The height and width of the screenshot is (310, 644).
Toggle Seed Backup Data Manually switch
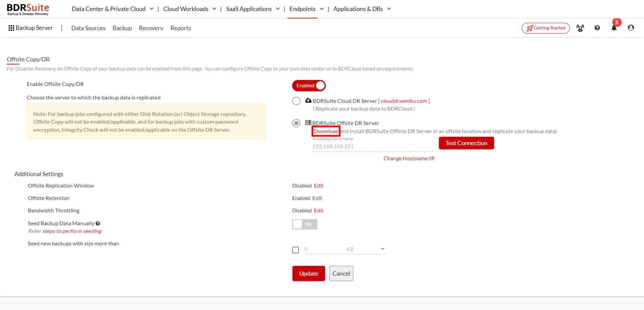(305, 224)
